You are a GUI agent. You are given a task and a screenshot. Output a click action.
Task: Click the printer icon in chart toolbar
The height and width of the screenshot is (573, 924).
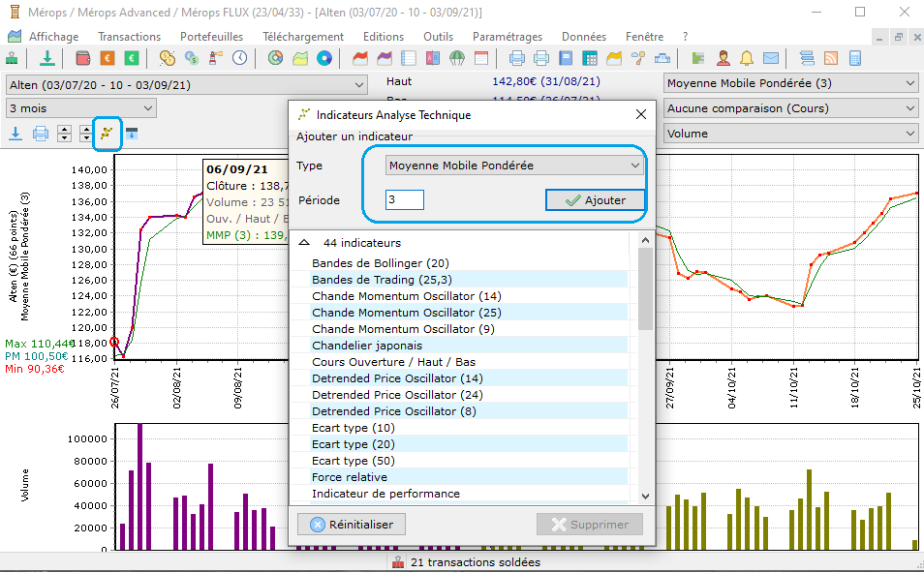click(x=40, y=134)
